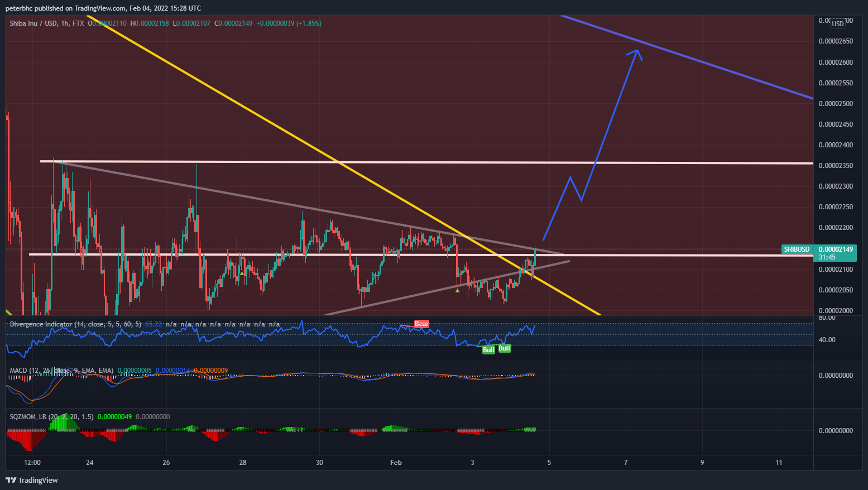
Task: Click the 0.00002250 price axis label
Action: click(836, 207)
